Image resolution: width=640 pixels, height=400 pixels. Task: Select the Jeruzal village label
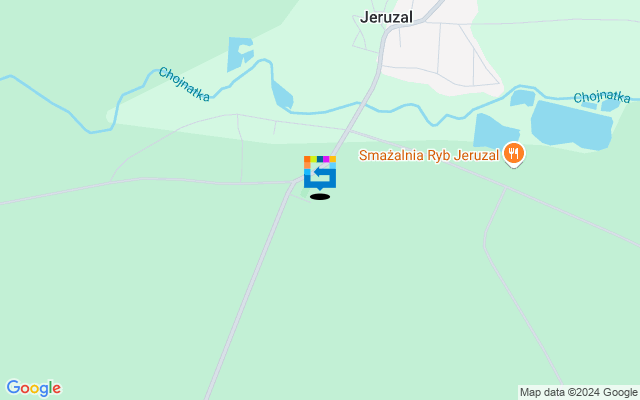[386, 17]
